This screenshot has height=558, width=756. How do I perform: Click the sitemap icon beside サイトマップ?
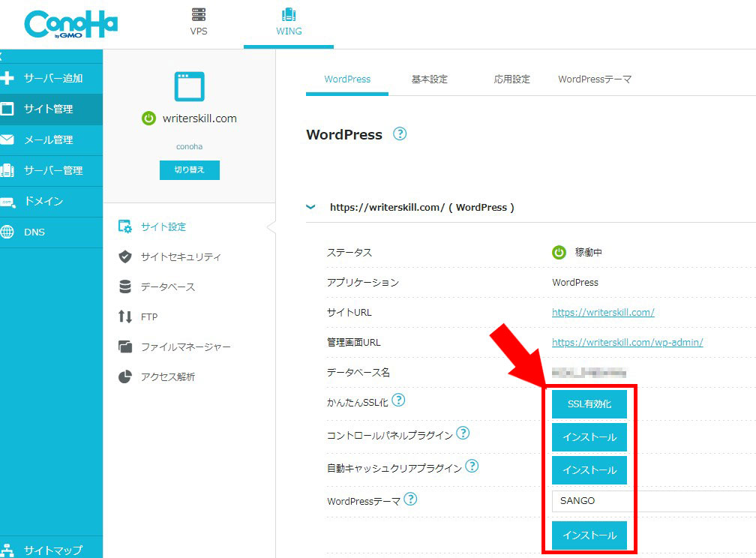7,550
